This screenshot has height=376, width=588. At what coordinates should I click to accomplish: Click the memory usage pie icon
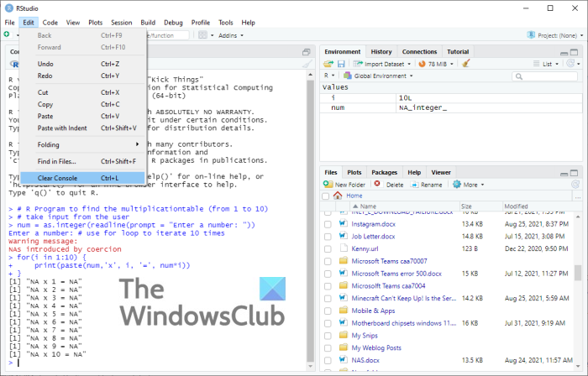point(422,64)
